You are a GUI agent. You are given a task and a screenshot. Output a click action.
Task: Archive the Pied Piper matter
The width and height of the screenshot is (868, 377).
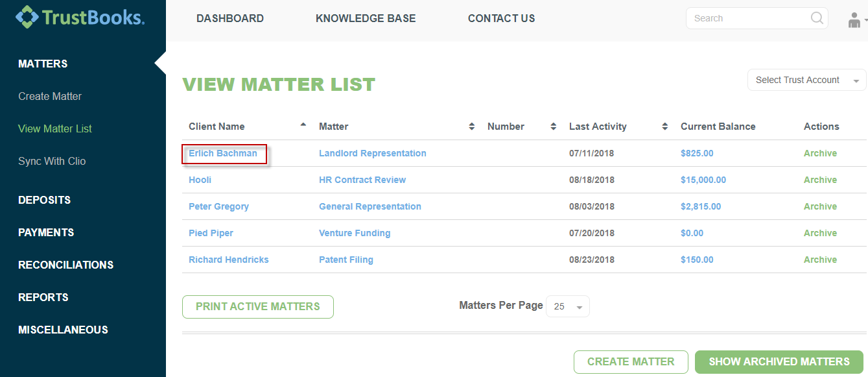click(x=820, y=233)
